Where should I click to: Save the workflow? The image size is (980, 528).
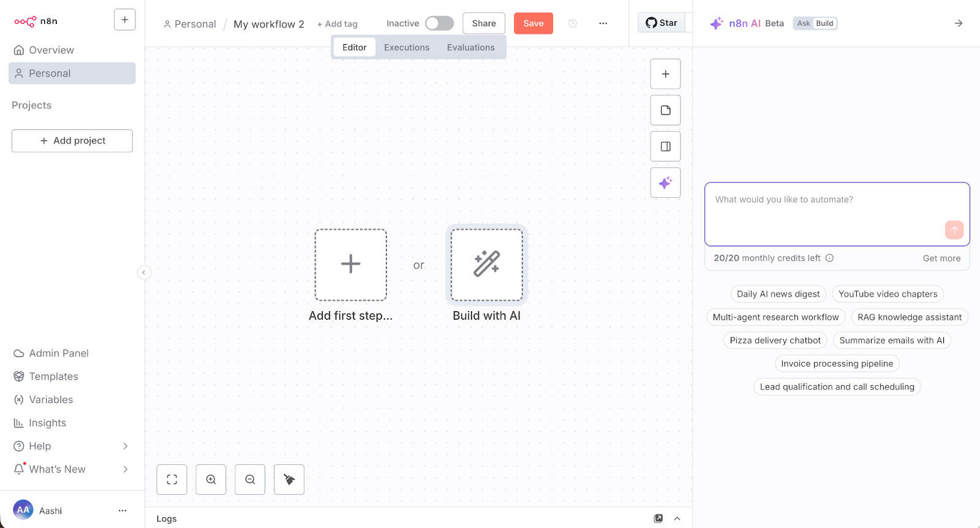(x=533, y=23)
